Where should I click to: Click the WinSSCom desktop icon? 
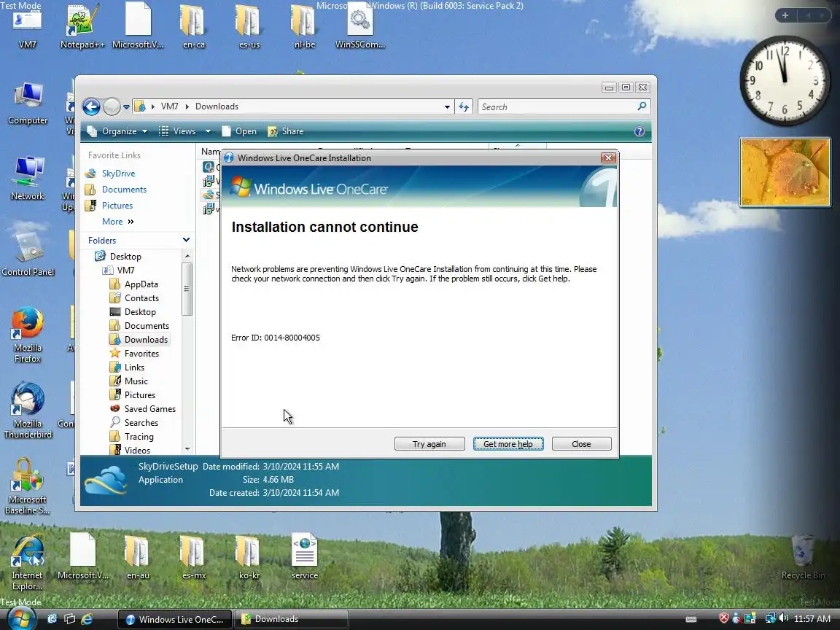tap(360, 27)
